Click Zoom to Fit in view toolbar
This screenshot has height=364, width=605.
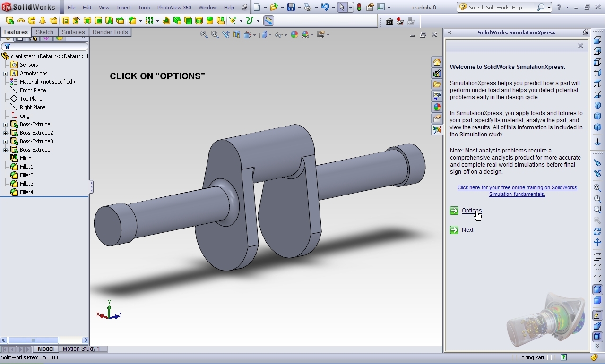(x=204, y=34)
